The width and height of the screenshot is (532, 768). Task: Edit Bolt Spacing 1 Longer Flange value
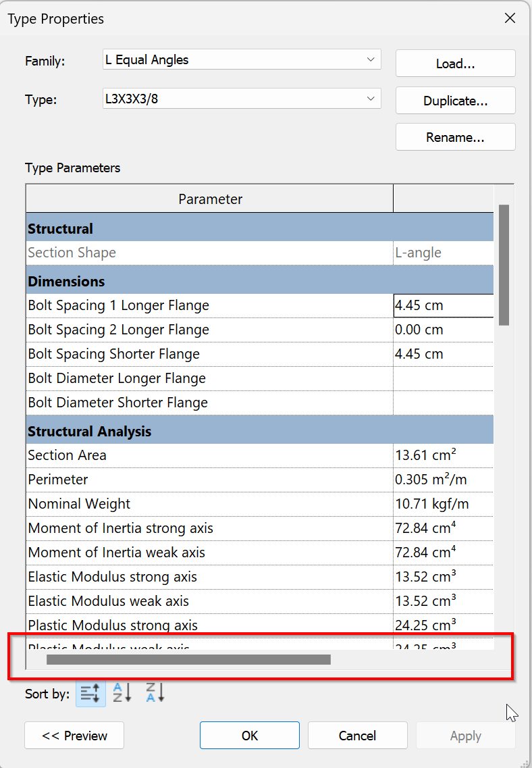[443, 305]
